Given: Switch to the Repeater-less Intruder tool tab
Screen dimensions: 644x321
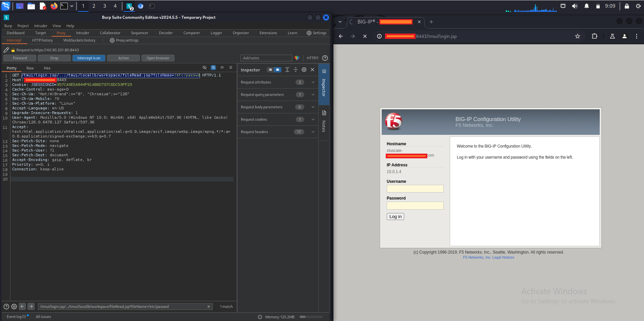Looking at the screenshot, I should click(x=83, y=33).
